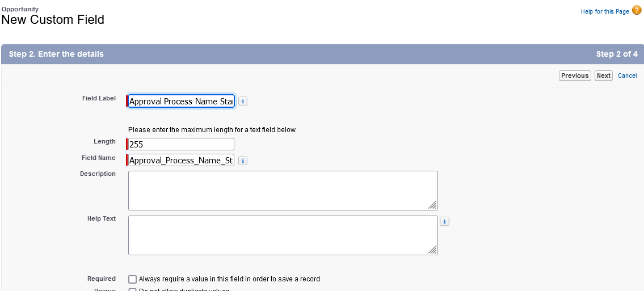This screenshot has height=291, width=644.
Task: Go back with the Previous button
Action: (x=575, y=75)
